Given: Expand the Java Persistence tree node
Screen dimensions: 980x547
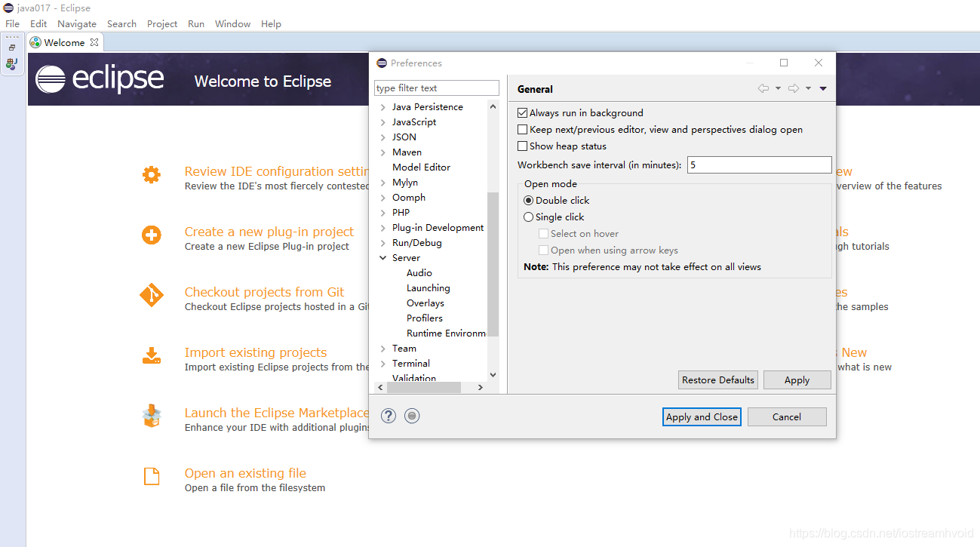Looking at the screenshot, I should click(x=383, y=107).
